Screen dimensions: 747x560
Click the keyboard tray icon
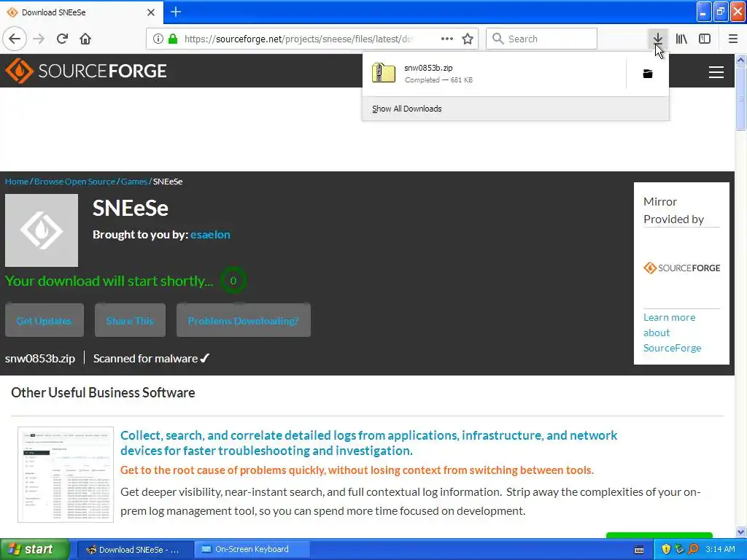pyautogui.click(x=639, y=550)
